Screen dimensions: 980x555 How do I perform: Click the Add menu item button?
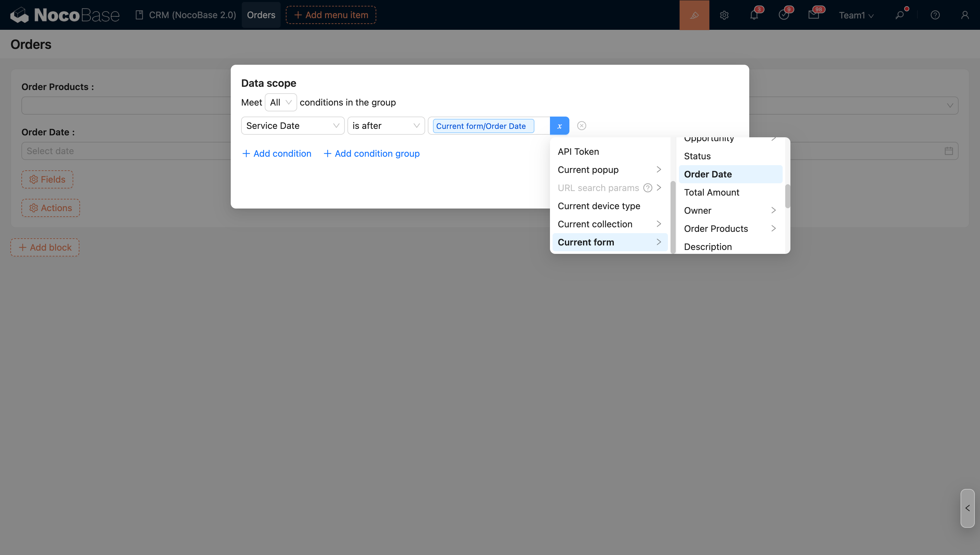click(331, 15)
